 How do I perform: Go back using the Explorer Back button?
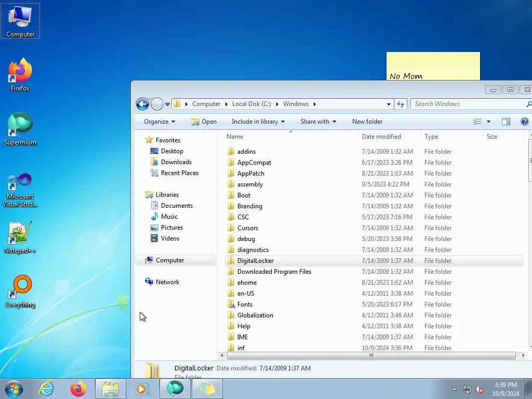coord(142,104)
